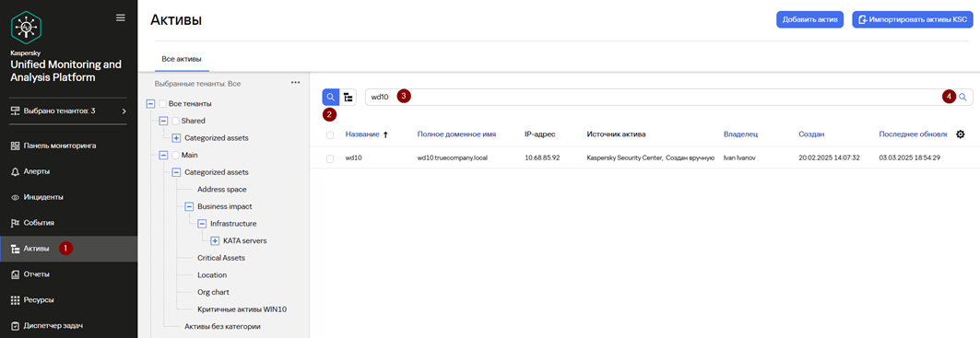Click the Kaspersky Security Center source cell
The width and height of the screenshot is (980, 338).
tap(650, 158)
